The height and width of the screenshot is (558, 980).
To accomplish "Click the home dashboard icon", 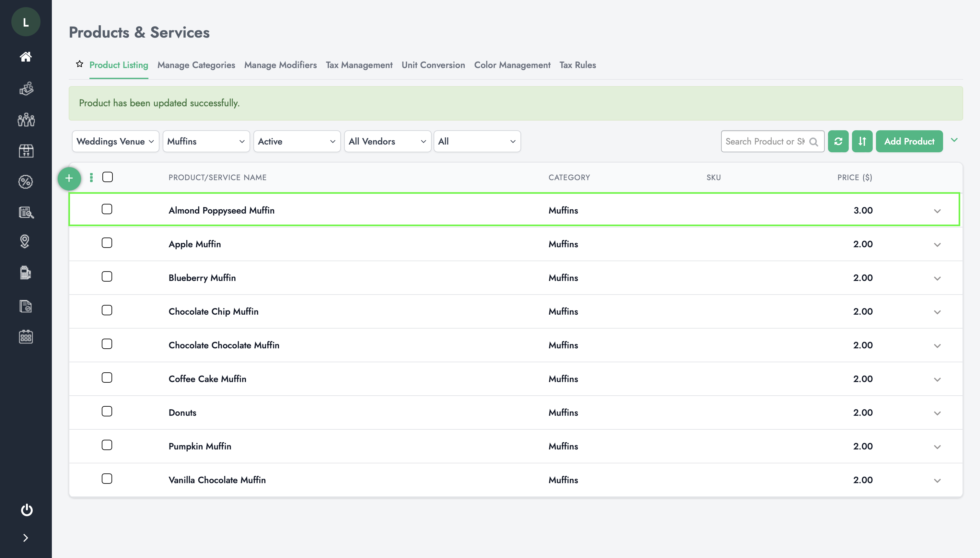I will coord(26,56).
